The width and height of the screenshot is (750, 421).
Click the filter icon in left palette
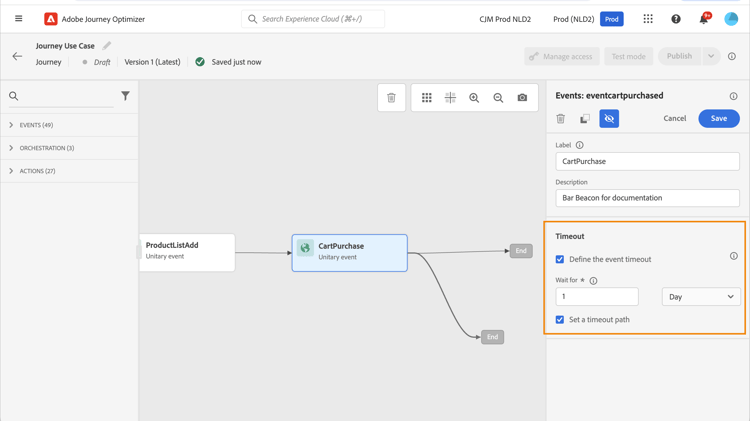click(125, 96)
